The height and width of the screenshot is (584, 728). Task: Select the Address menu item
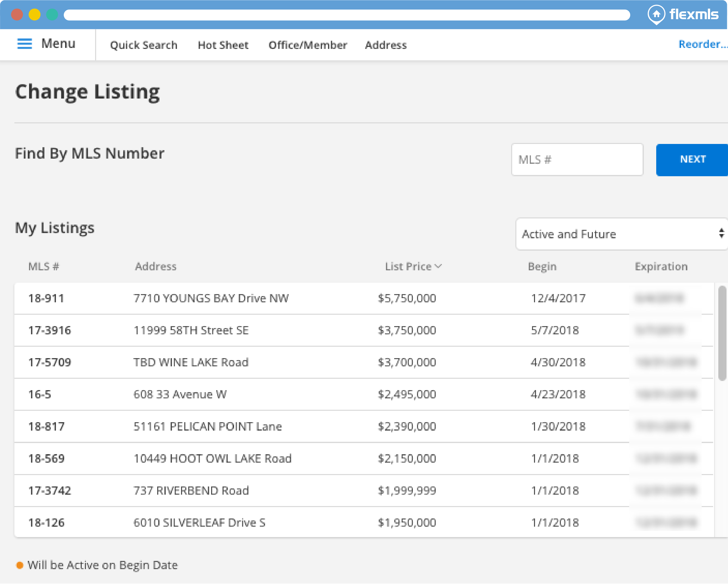tap(386, 45)
